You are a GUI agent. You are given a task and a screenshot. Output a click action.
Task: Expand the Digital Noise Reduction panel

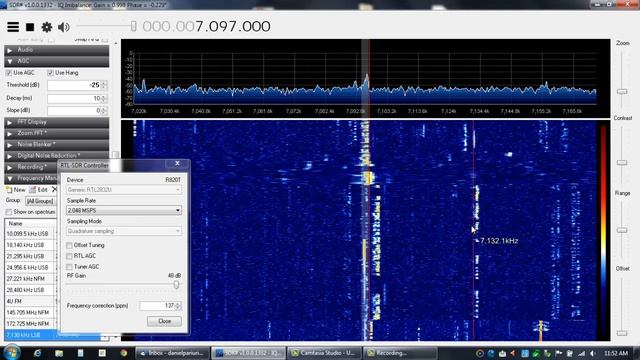[x=57, y=156]
